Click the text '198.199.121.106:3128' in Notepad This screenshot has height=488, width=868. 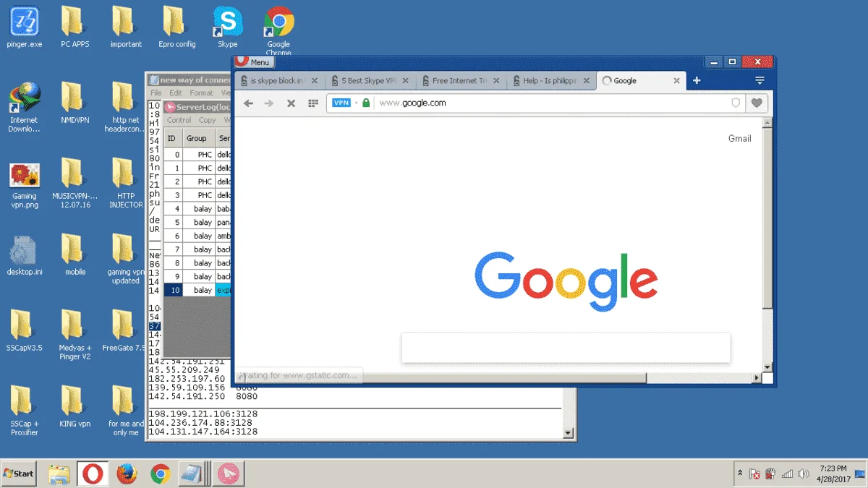(203, 414)
